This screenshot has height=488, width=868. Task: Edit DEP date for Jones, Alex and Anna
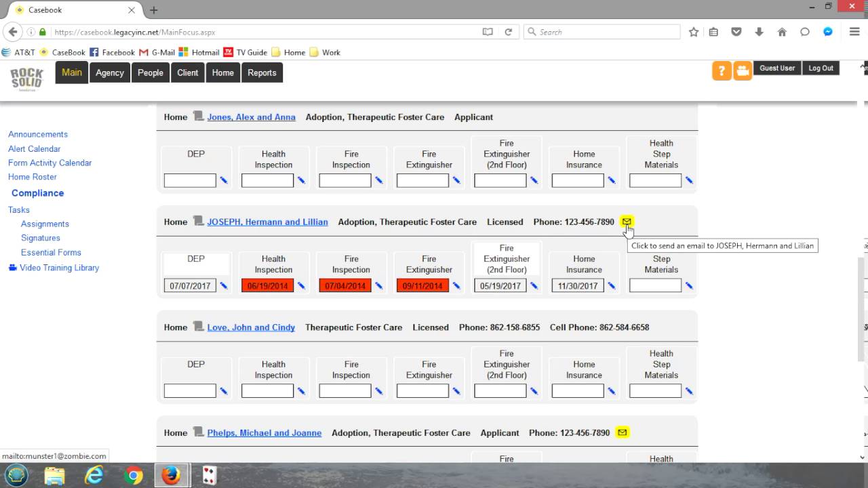click(x=224, y=180)
